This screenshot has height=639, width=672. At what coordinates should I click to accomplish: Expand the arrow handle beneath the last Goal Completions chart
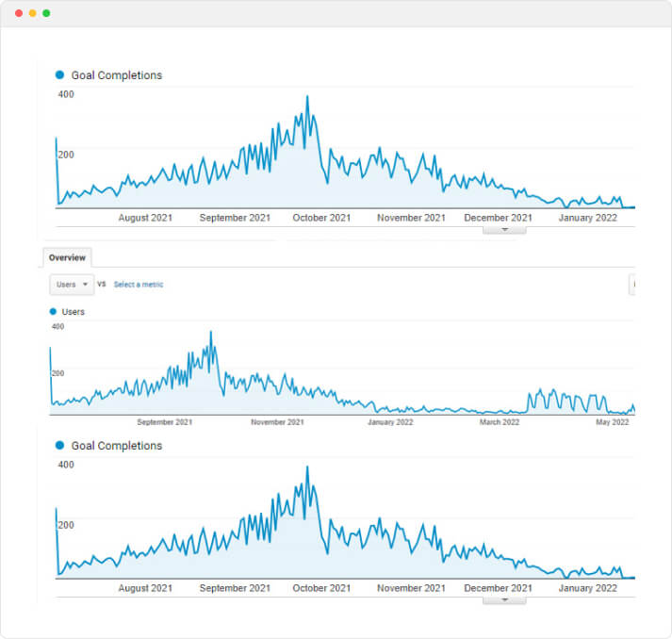[503, 599]
